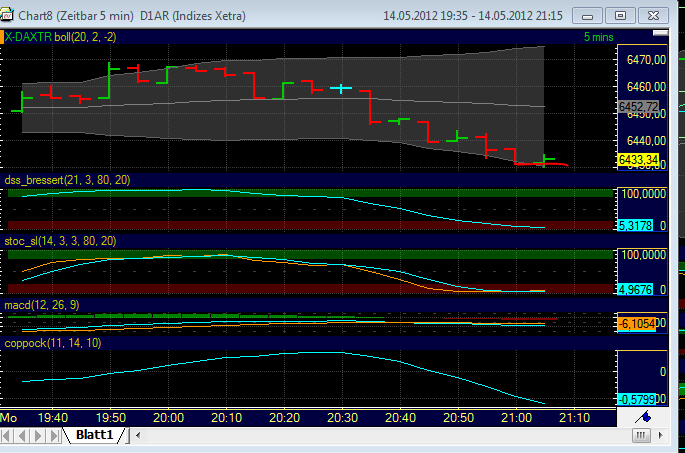This screenshot has height=453, width=685.
Task: Click the cyan -0,5799 Coppock value tag
Action: pos(637,399)
